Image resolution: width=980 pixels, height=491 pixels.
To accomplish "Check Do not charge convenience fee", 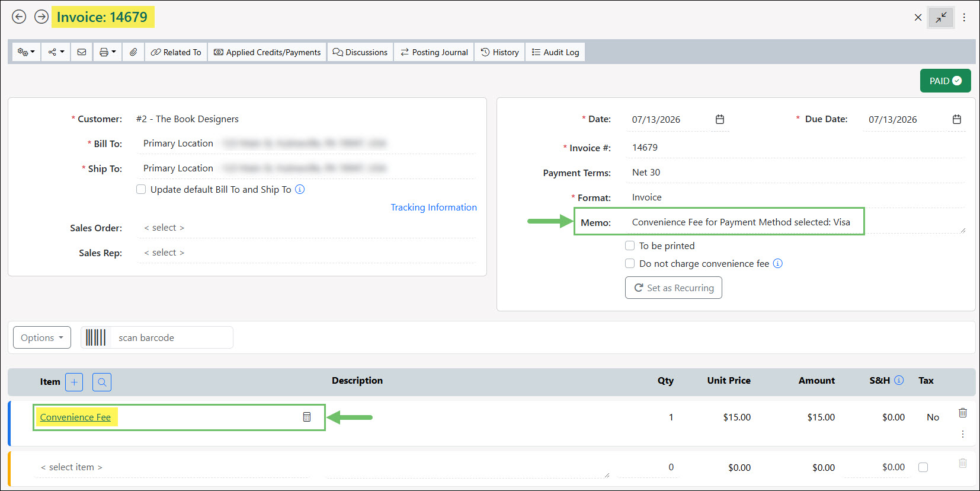I will pos(630,263).
